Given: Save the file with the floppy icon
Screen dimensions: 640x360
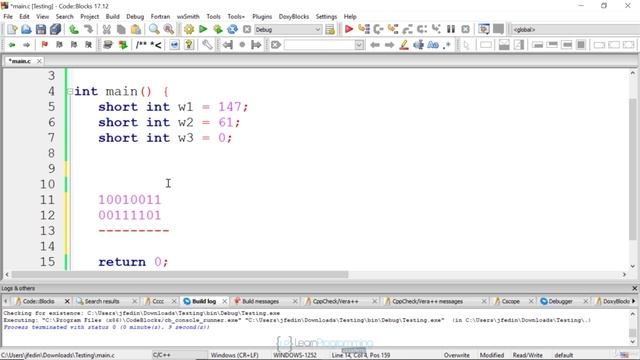Looking at the screenshot, I should [x=41, y=29].
